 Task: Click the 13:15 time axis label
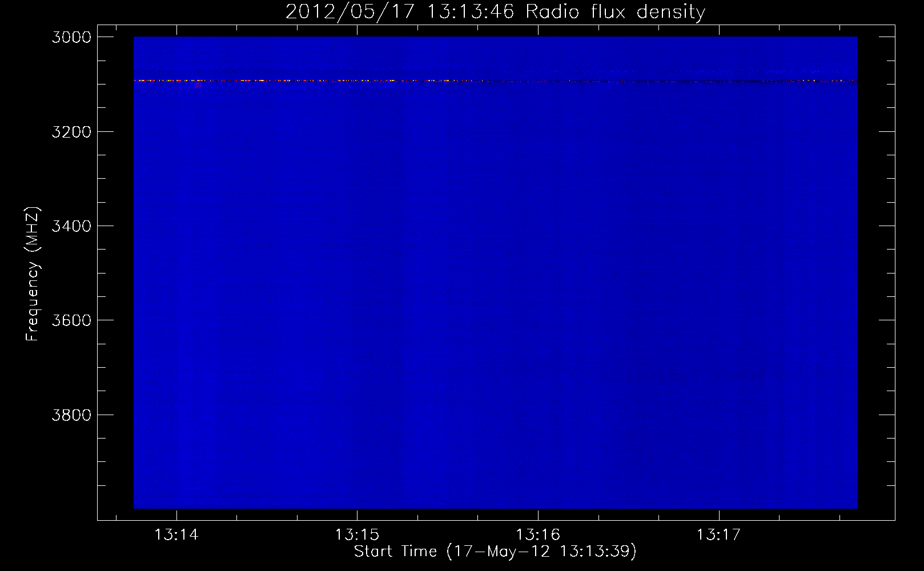click(x=357, y=535)
